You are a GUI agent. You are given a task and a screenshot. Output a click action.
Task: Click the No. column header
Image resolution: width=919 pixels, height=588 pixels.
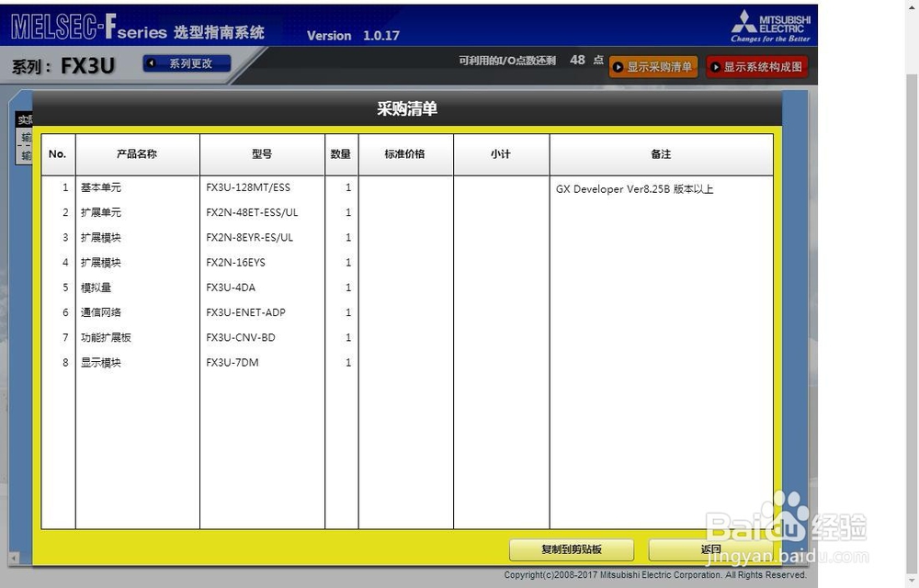(57, 154)
